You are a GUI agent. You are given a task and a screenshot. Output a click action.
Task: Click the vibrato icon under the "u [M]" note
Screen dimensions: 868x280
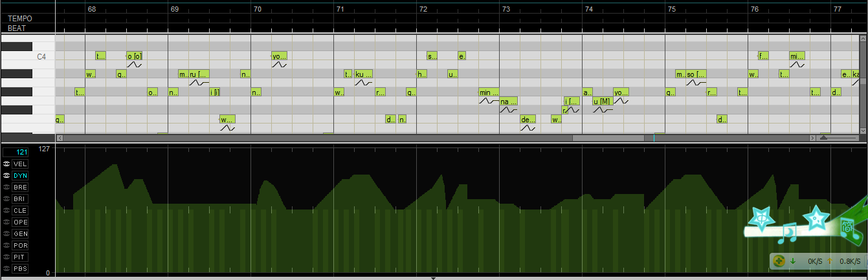point(602,110)
